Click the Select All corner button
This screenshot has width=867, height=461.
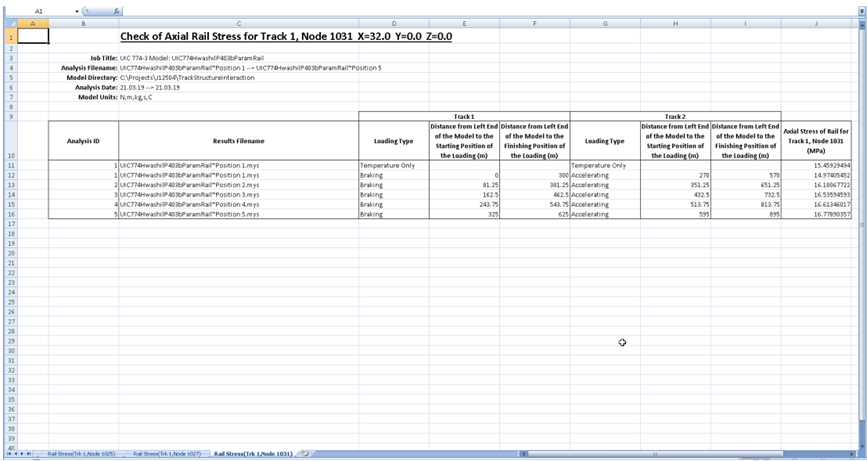(x=8, y=22)
